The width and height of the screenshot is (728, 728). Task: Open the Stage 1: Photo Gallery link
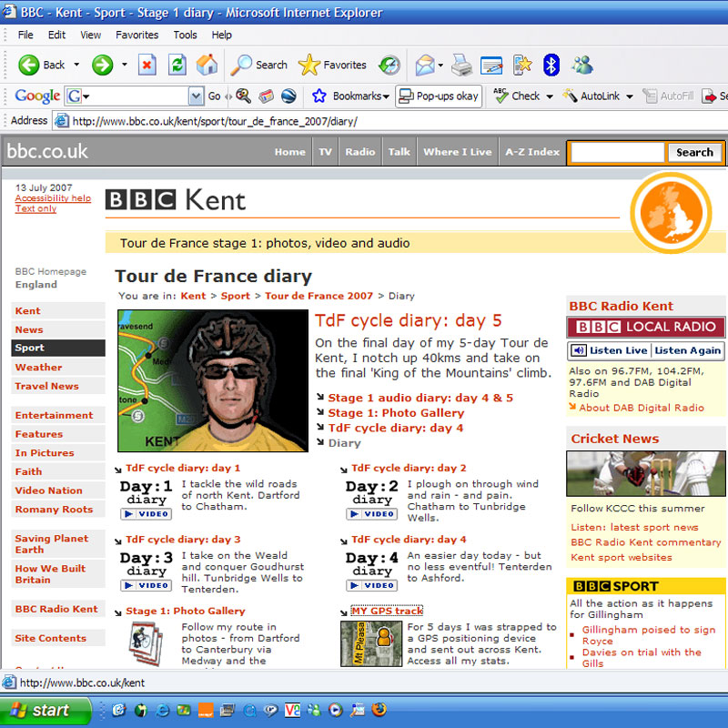[396, 412]
